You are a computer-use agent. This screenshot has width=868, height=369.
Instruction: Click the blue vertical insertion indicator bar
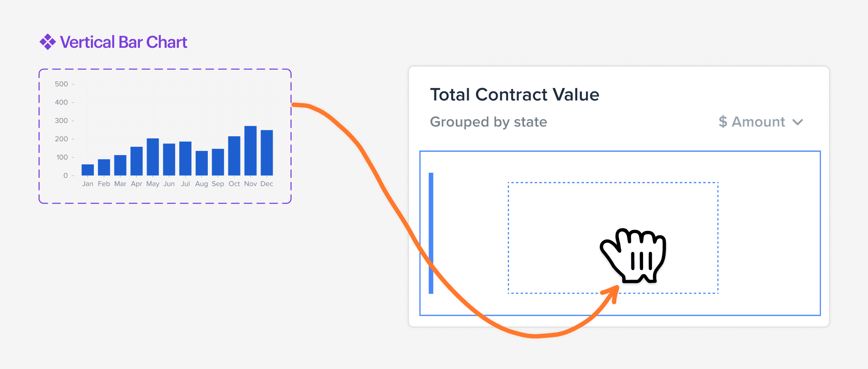[x=431, y=233]
